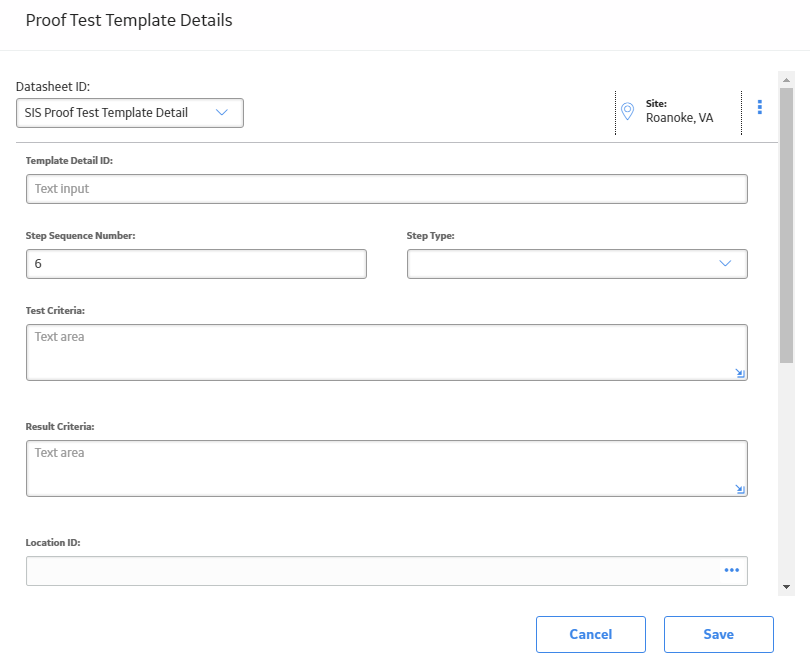Cancel the proof test template details
Screen dimensions: 810x669
(590, 634)
